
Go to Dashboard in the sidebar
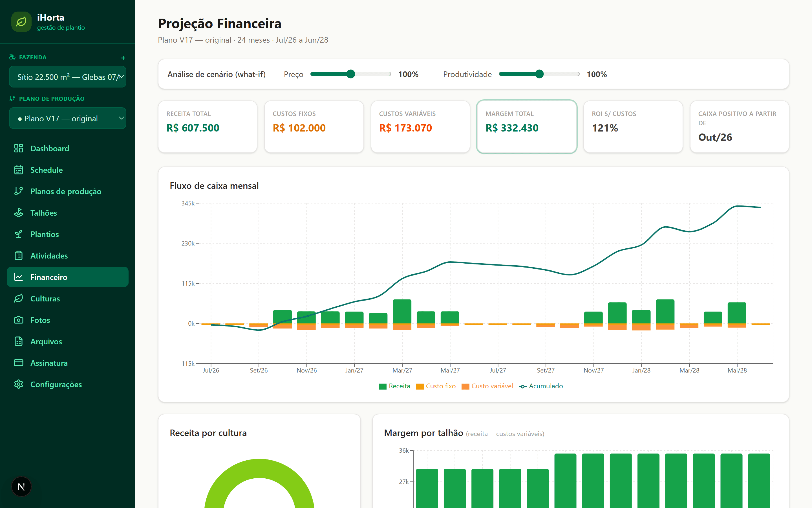(68, 148)
